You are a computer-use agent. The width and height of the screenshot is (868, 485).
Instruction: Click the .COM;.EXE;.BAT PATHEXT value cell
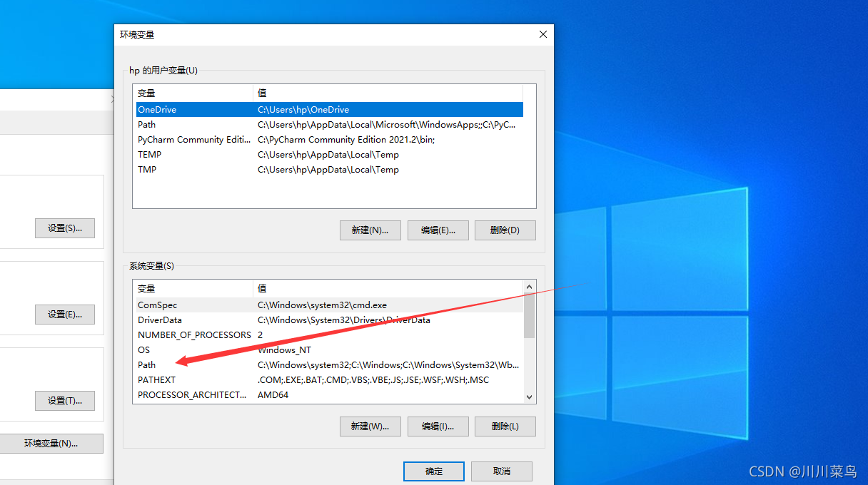tap(373, 380)
